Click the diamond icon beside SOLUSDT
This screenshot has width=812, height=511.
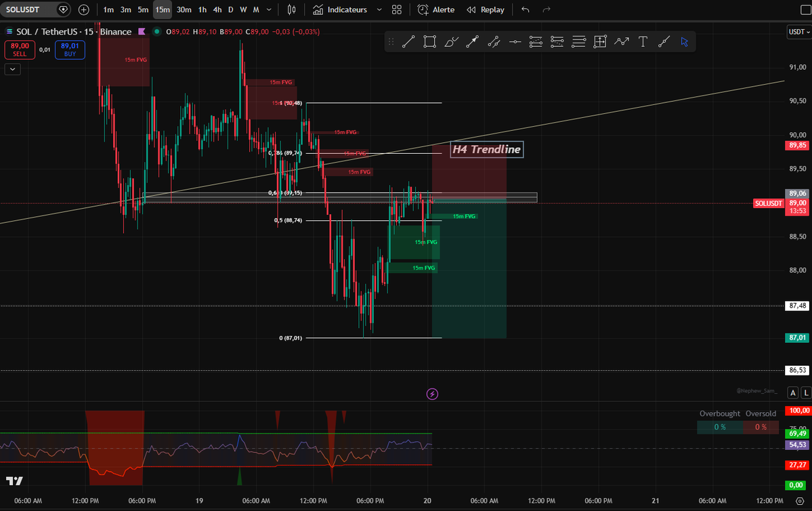[63, 10]
